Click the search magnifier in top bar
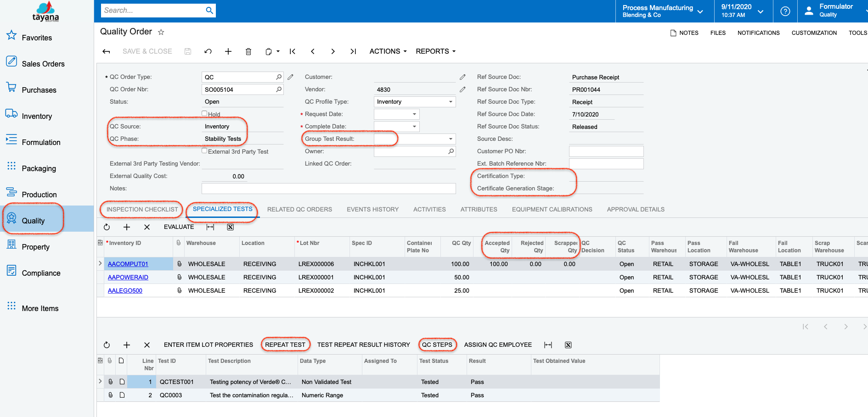This screenshot has width=868, height=417. [x=209, y=11]
